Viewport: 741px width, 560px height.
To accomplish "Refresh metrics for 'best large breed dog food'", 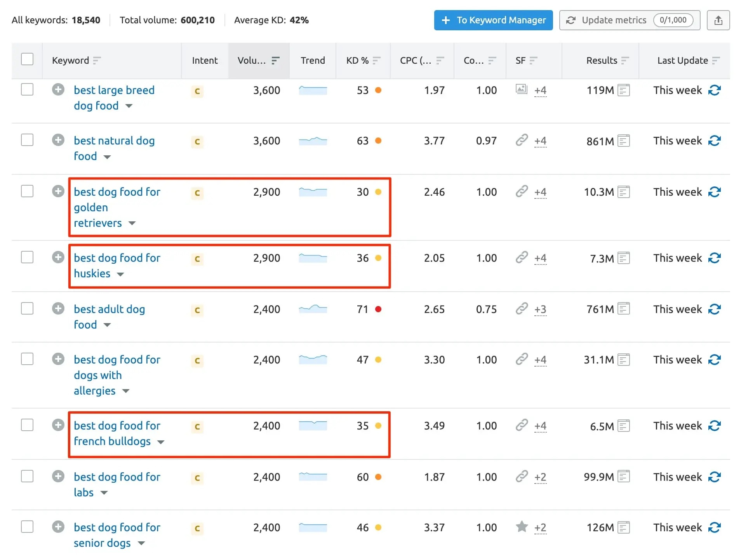I will pos(714,90).
